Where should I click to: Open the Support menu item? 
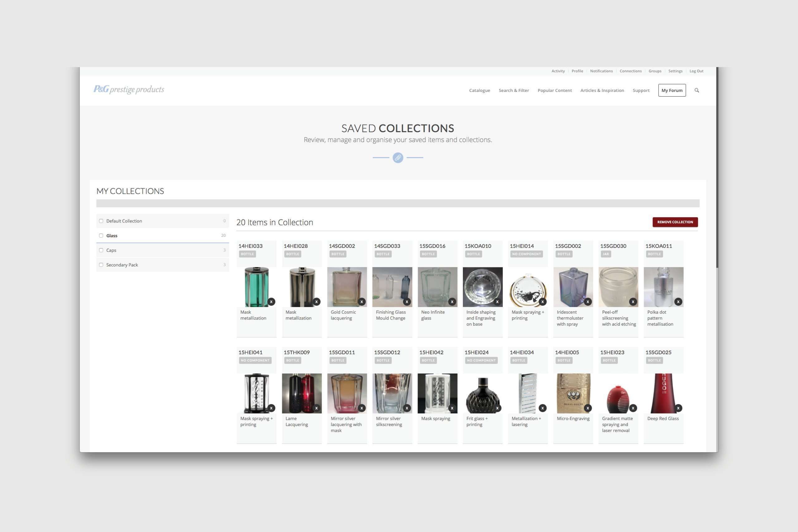tap(641, 90)
